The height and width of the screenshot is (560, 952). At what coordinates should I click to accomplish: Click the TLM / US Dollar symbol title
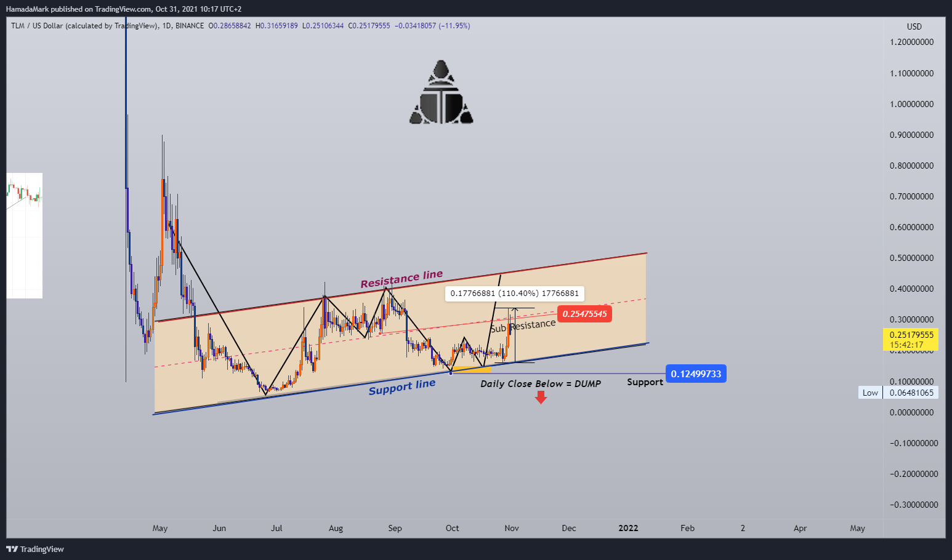[x=84, y=26]
